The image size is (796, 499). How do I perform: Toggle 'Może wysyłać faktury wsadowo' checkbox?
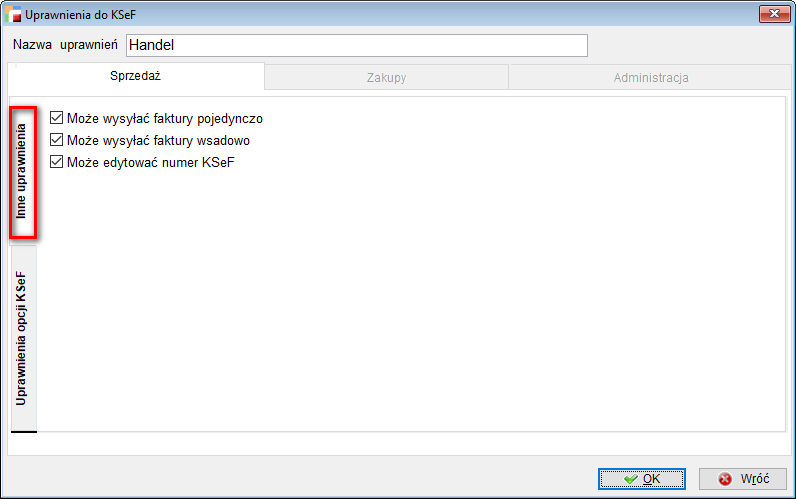click(57, 140)
